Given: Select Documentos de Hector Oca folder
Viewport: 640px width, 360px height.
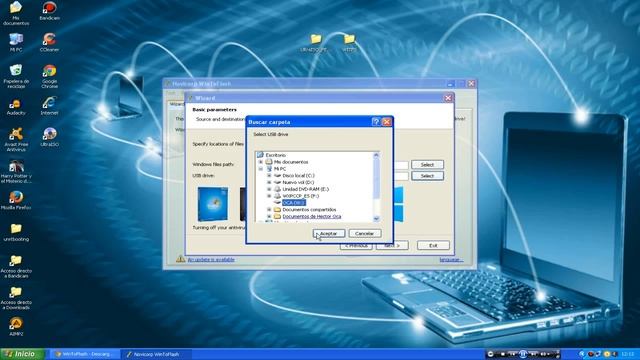Looking at the screenshot, I should pyautogui.click(x=311, y=216).
